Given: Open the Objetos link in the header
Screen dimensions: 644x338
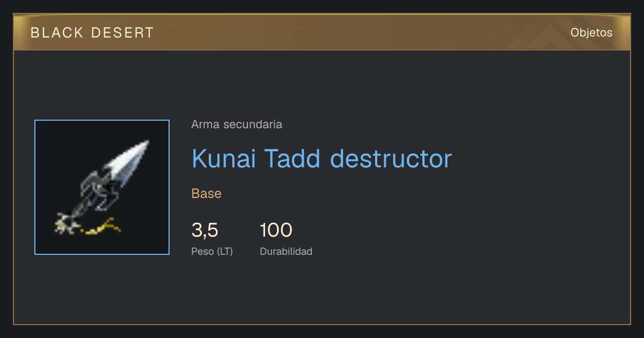Looking at the screenshot, I should pyautogui.click(x=591, y=33).
